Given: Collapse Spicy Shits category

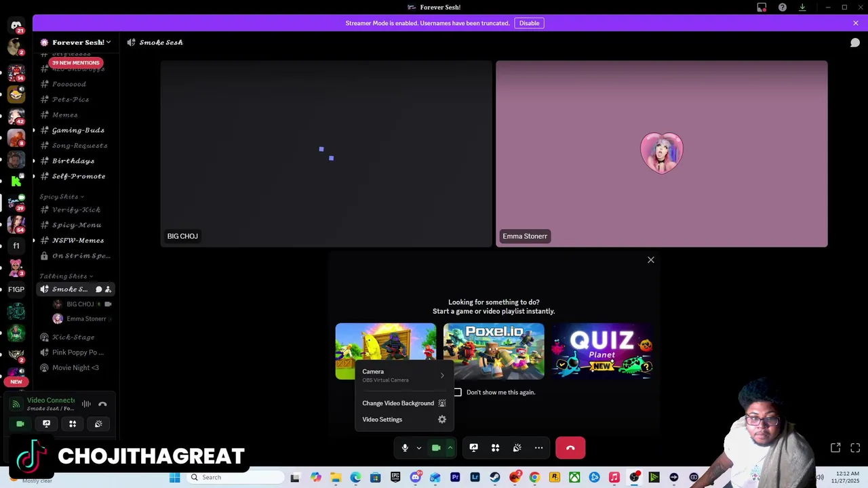Looking at the screenshot, I should click(x=61, y=197).
